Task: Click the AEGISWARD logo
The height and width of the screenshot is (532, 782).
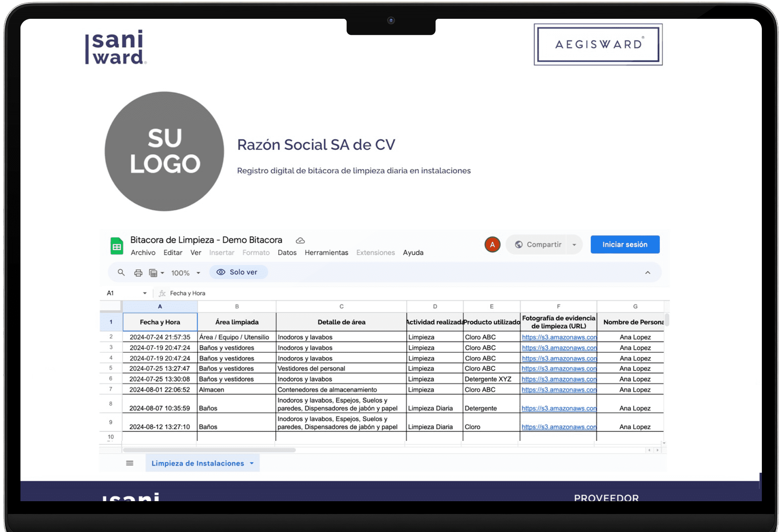Action: (x=598, y=44)
